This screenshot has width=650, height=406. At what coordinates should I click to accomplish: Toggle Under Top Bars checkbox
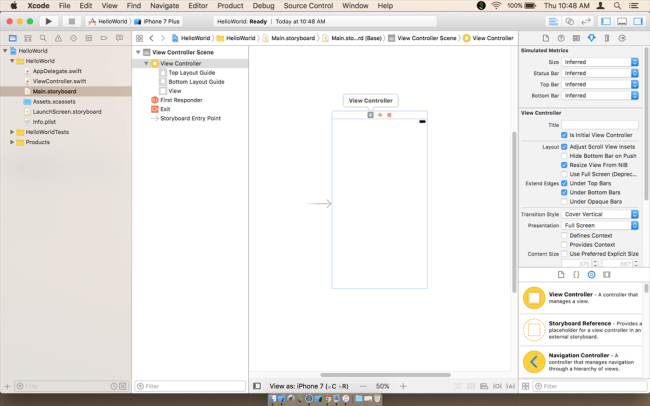point(564,183)
